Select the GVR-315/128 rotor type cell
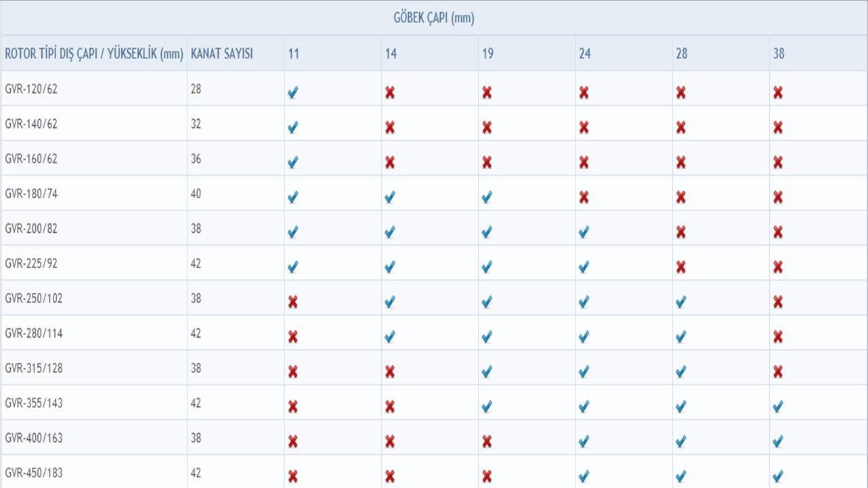868x488 pixels. tap(94, 368)
